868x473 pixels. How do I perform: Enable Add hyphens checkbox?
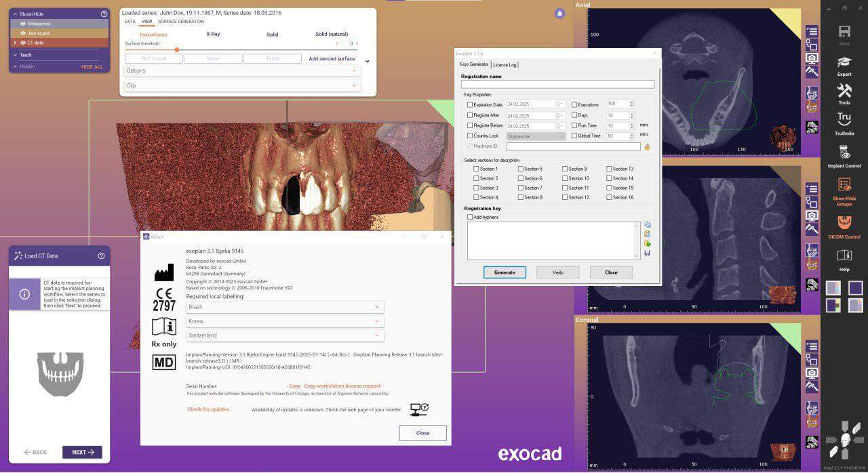[470, 217]
